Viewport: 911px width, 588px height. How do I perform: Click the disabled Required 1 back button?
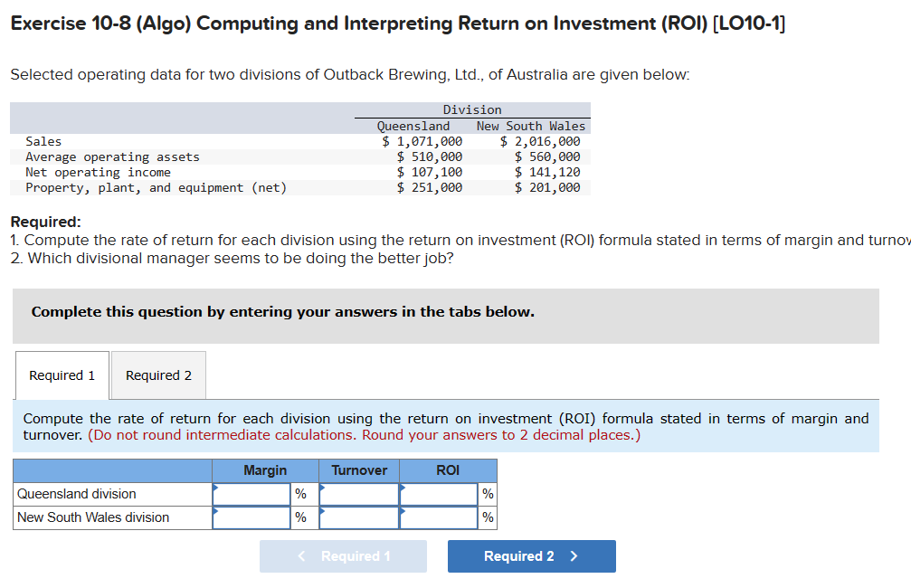coord(343,555)
